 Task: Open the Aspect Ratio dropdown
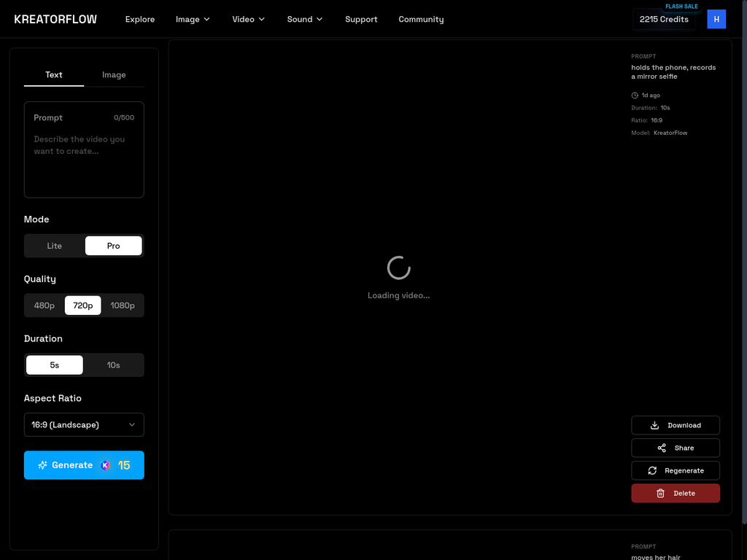[84, 424]
